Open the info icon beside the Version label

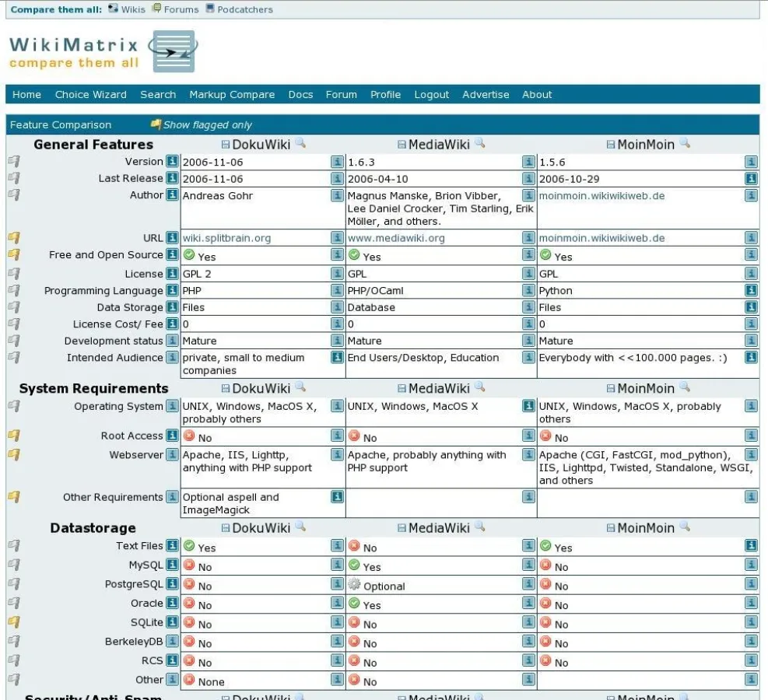172,162
